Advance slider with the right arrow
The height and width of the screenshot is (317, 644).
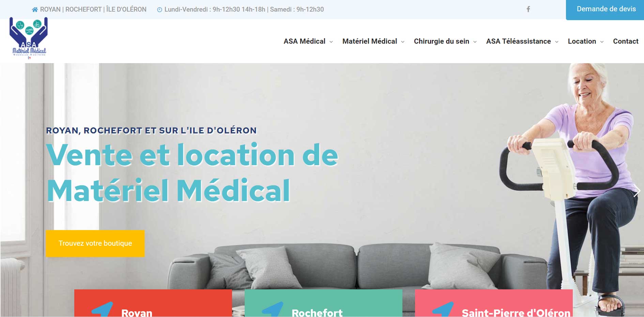coord(637,190)
